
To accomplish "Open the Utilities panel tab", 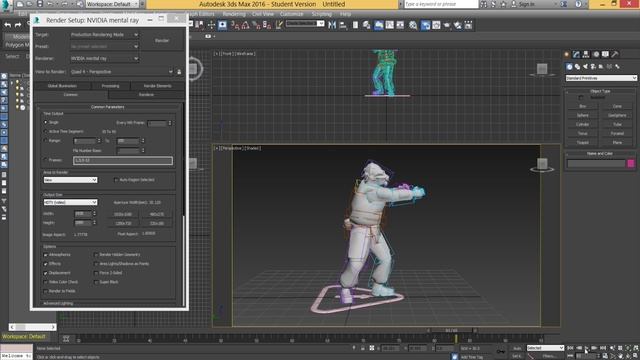I will (x=615, y=54).
